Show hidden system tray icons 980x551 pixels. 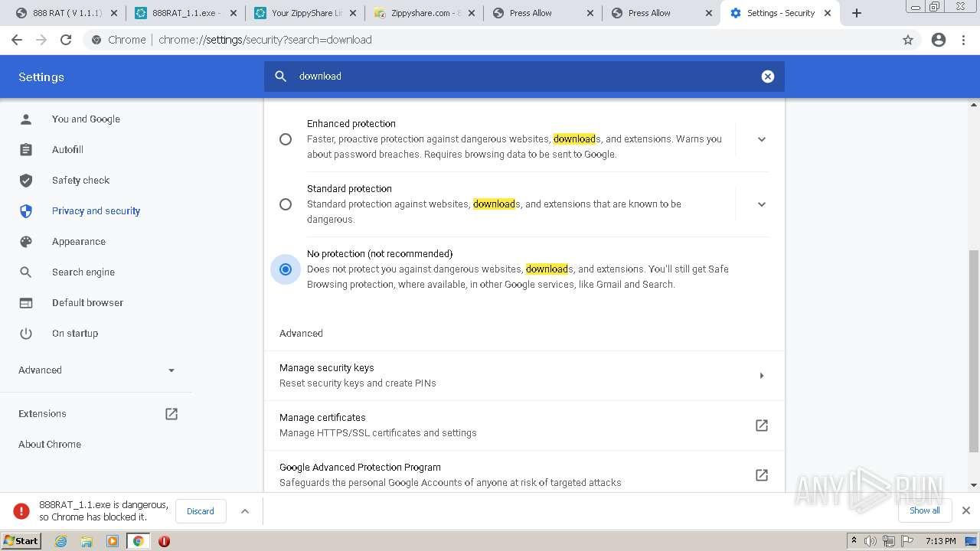tap(854, 541)
